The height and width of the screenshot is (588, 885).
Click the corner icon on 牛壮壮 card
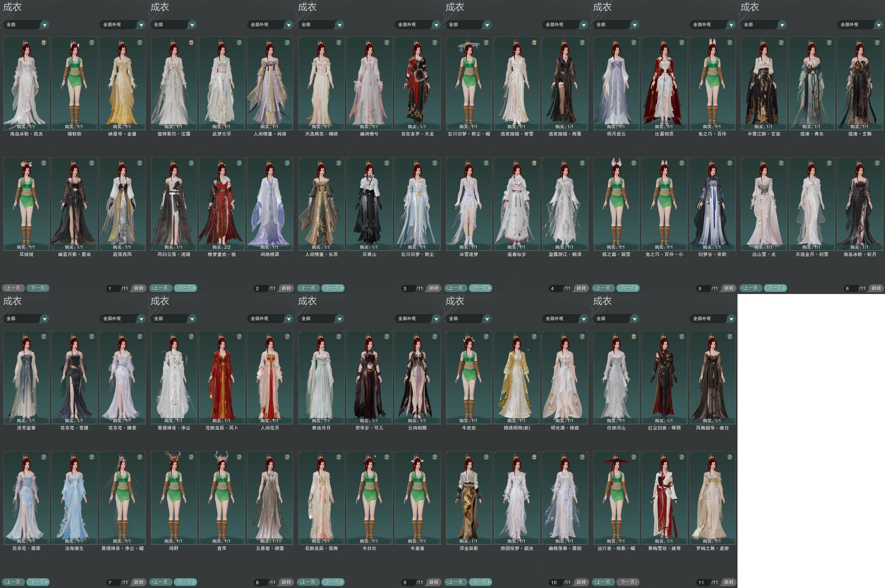387,457
